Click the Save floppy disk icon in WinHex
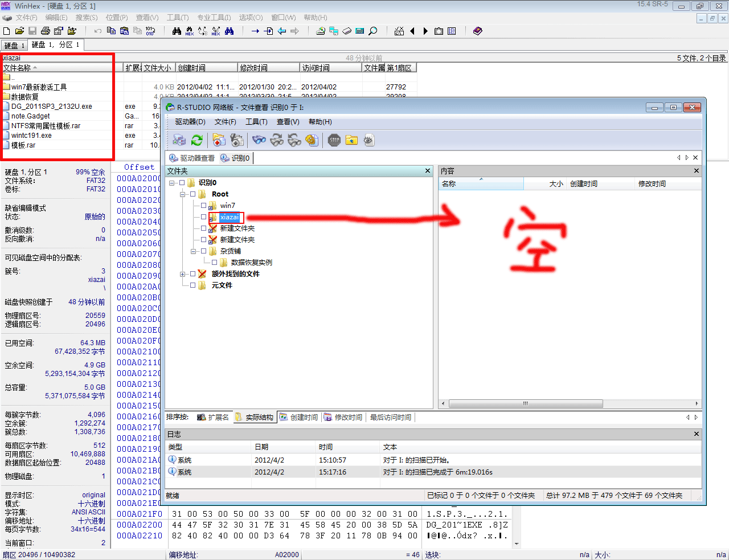This screenshot has height=560, width=729. click(x=32, y=31)
